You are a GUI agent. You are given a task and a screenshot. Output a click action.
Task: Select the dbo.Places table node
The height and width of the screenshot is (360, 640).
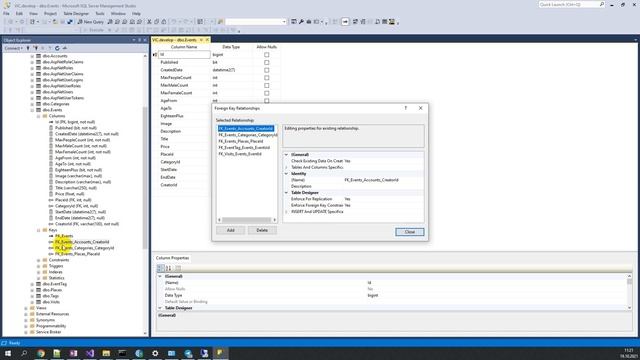(52, 290)
